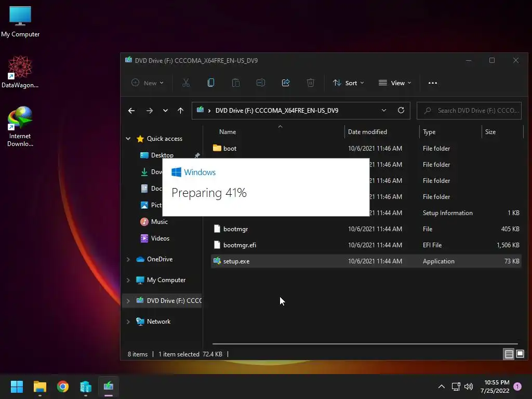This screenshot has width=532, height=399.
Task: Open DataWagon desktop shortcut
Action: (20, 72)
